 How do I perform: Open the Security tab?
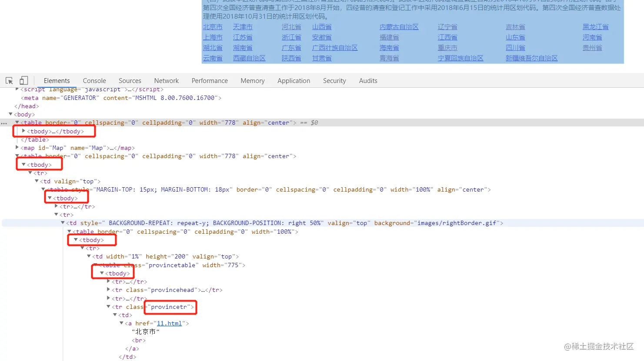click(334, 81)
